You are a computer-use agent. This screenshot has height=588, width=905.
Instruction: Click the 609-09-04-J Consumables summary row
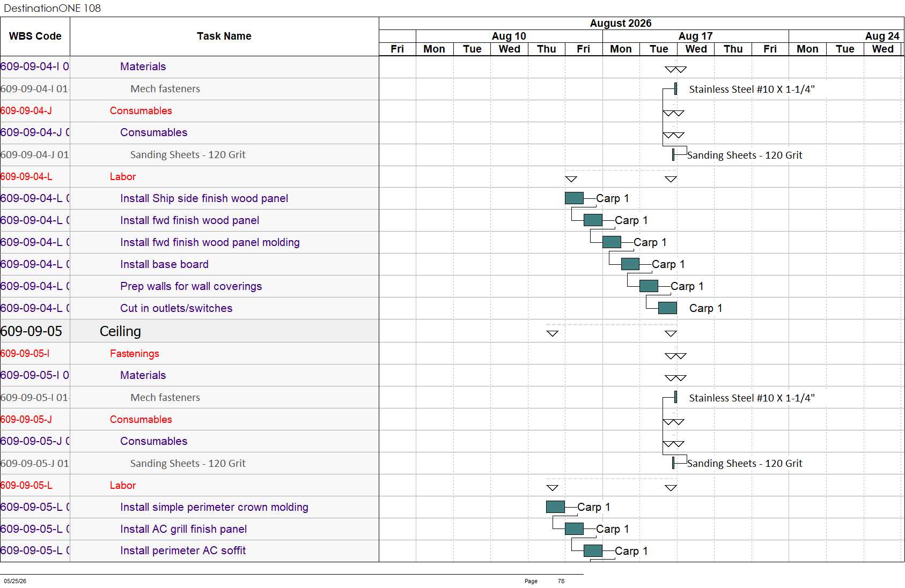pyautogui.click(x=189, y=111)
